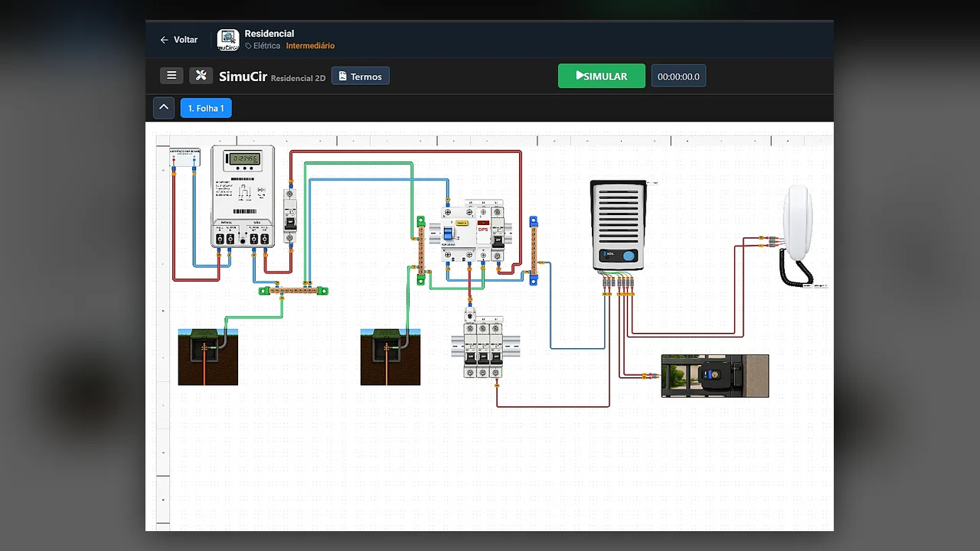Select the electric gate lock image
Screen dimensions: 980x551
click(715, 376)
